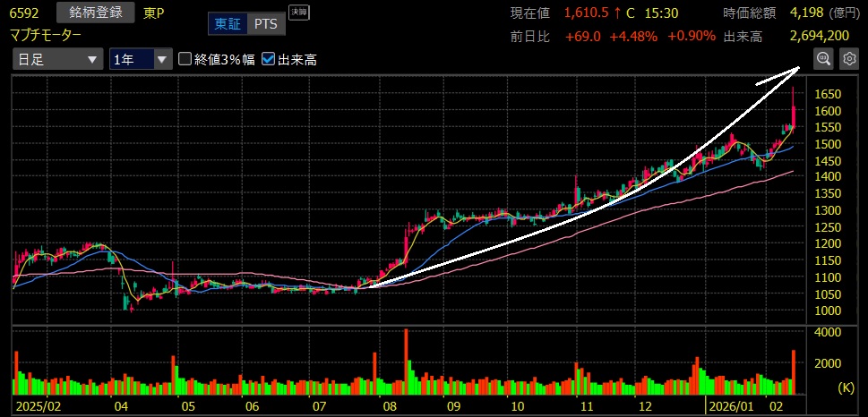Screen dimensions: 868x417
Task: Switch to the 東証 tab
Action: pos(227,24)
